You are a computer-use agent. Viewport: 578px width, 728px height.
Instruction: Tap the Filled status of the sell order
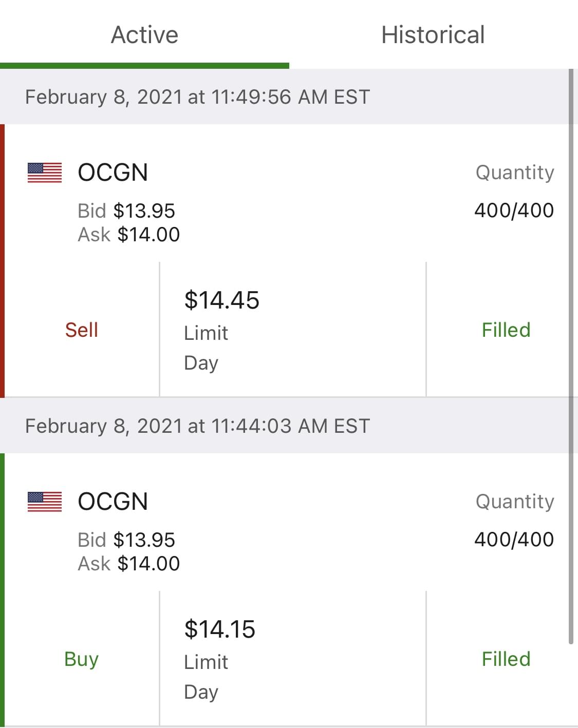point(506,330)
